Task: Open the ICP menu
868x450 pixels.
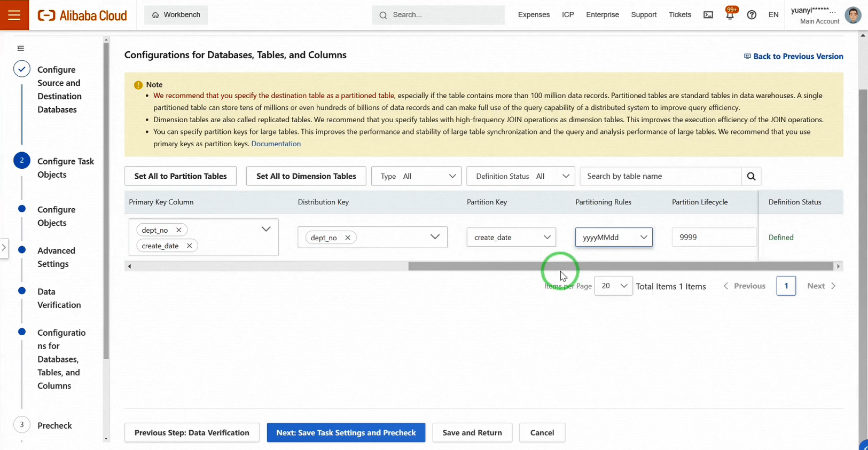Action: 568,15
